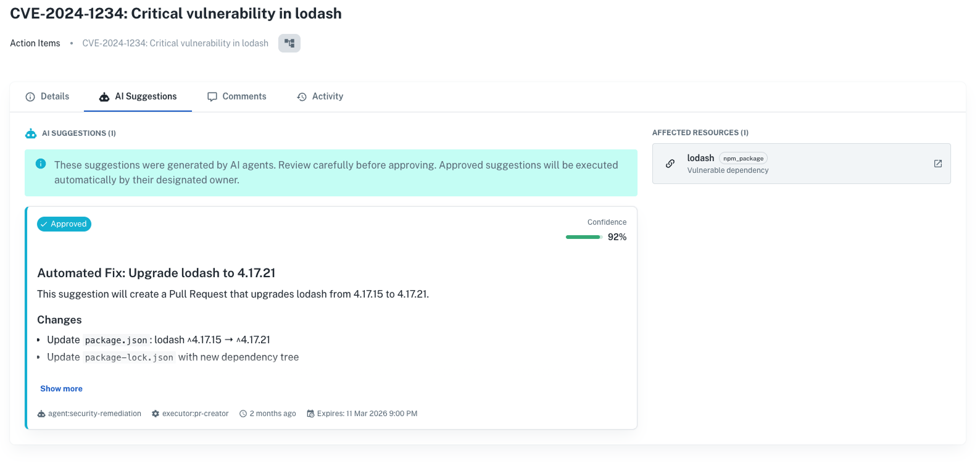This screenshot has height=463, width=980.
Task: Click the clock icon beside 2 months ago
Action: pos(243,414)
